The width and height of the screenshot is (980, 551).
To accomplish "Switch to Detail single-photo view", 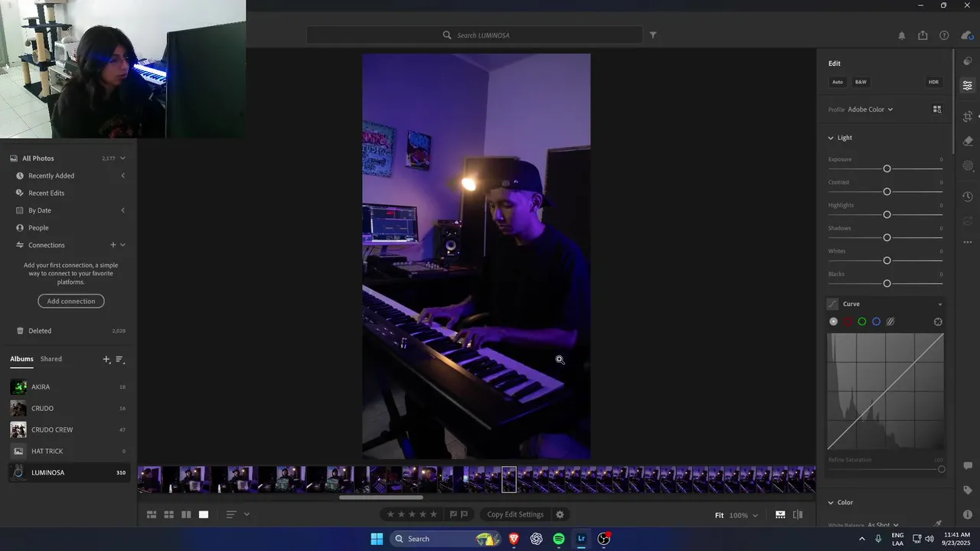I will click(x=204, y=514).
